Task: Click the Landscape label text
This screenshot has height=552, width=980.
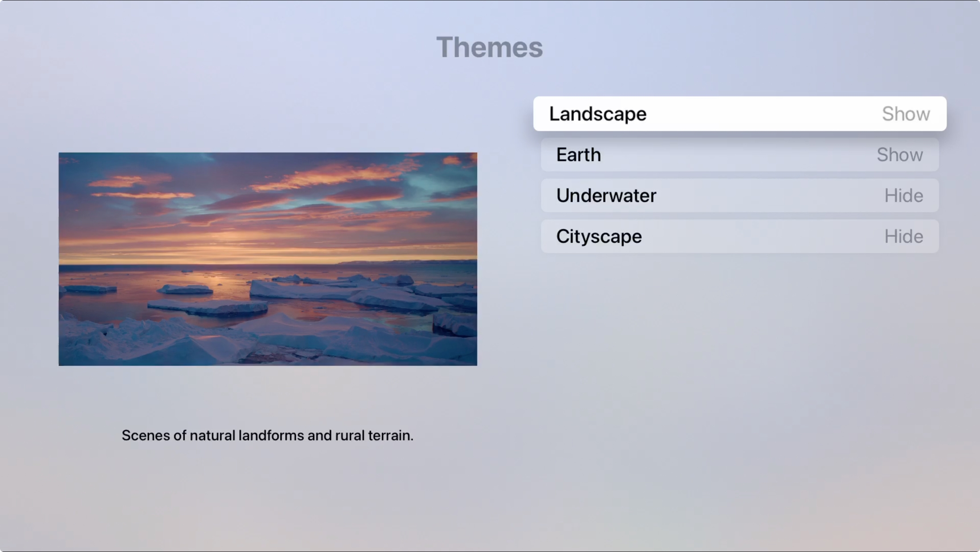Action: [597, 114]
